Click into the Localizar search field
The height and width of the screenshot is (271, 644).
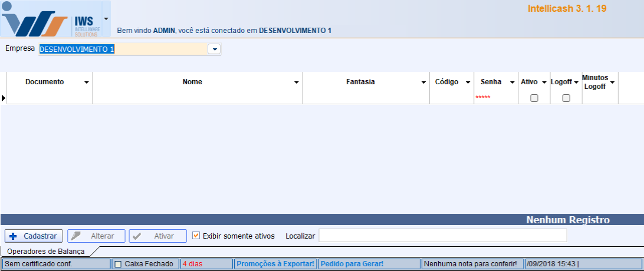point(442,236)
